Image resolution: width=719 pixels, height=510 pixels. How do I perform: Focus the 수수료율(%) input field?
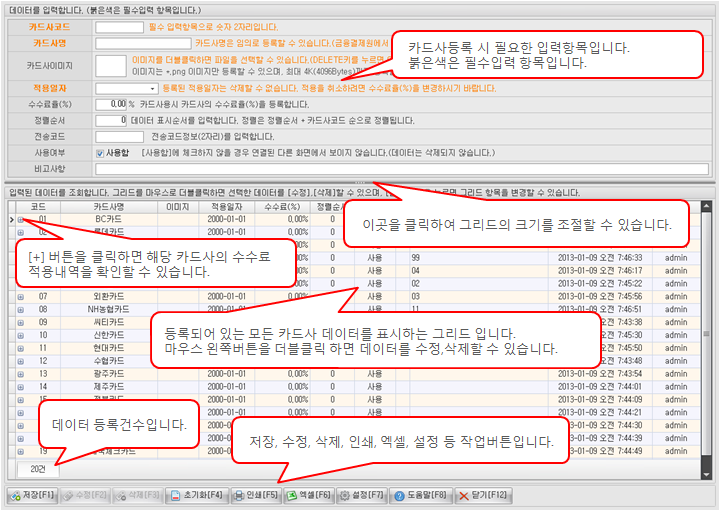click(111, 105)
